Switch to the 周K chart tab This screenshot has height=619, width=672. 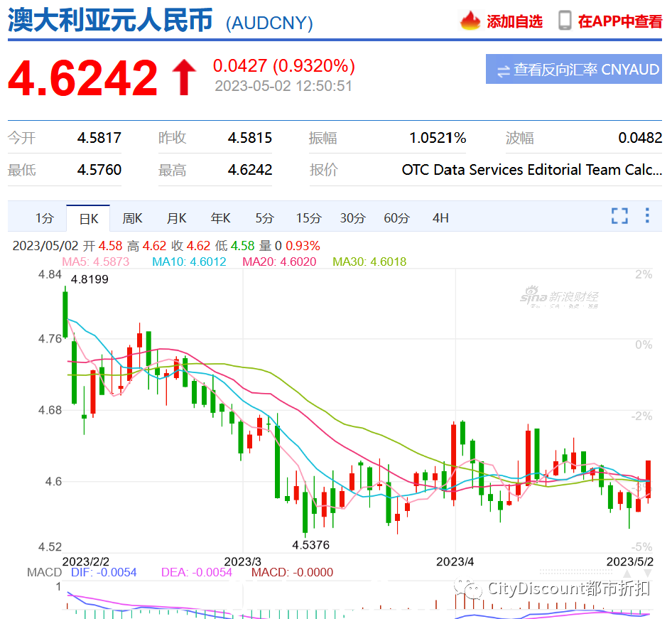(x=132, y=218)
